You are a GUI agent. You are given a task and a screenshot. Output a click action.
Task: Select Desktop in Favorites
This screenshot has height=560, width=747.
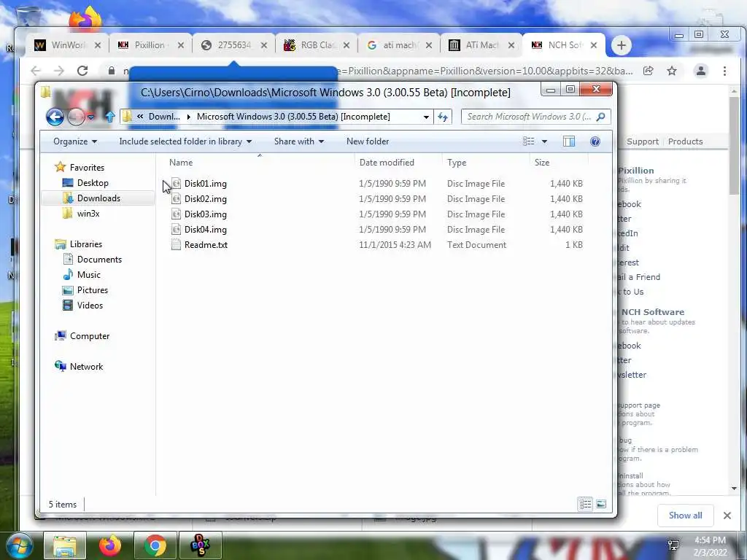click(x=93, y=183)
